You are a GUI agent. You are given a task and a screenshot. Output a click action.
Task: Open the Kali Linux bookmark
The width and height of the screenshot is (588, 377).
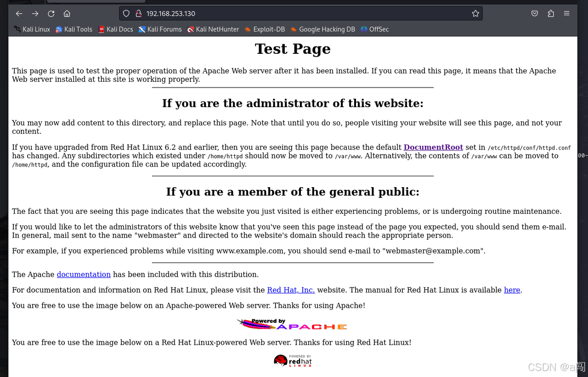coord(32,29)
